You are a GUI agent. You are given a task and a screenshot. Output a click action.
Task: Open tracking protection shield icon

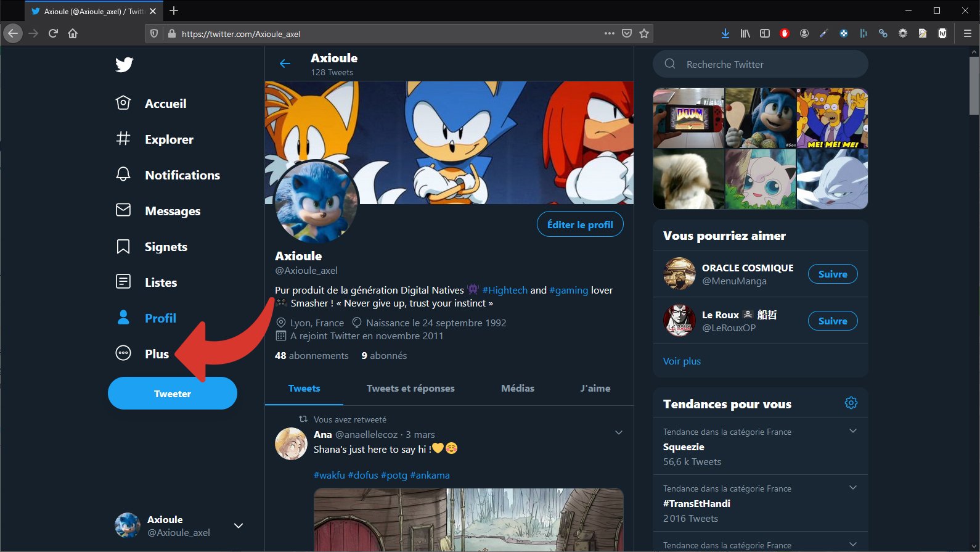tap(154, 33)
